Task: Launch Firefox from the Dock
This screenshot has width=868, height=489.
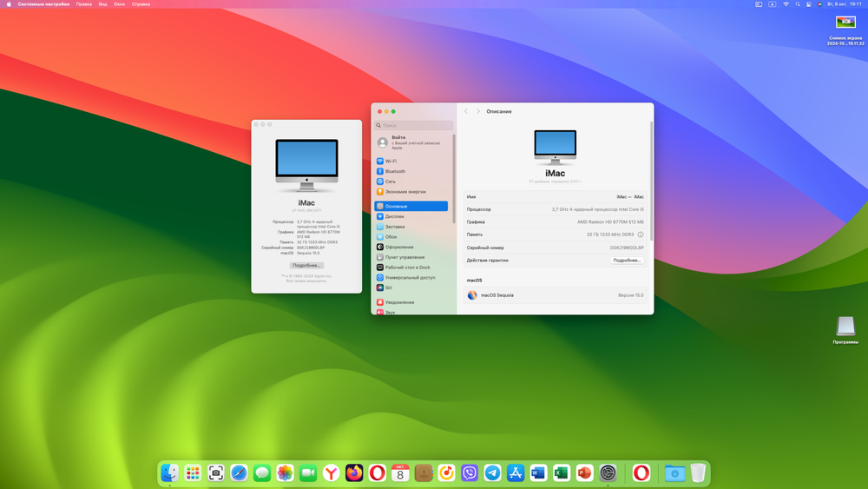Action: (x=354, y=473)
